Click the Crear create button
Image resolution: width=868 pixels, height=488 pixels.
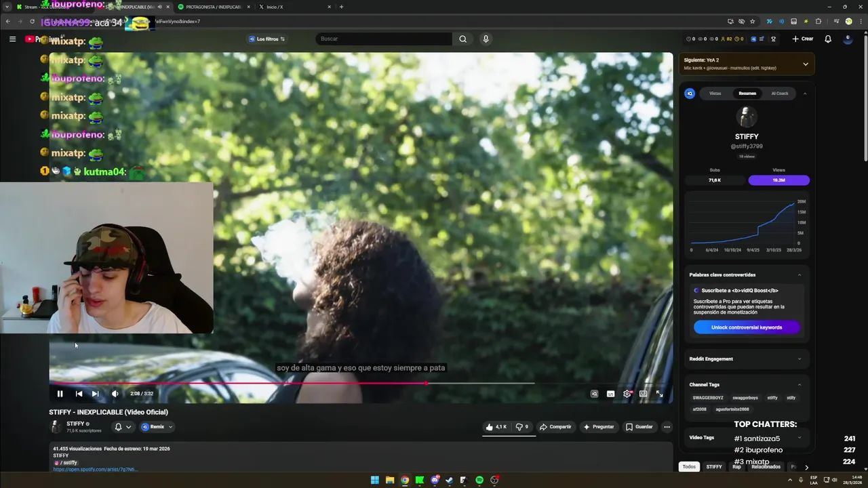(x=802, y=39)
